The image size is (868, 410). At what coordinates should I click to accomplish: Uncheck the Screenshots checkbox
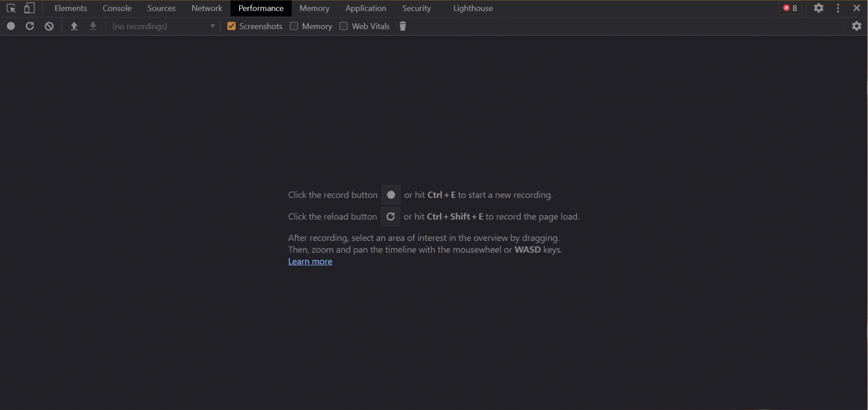[231, 26]
